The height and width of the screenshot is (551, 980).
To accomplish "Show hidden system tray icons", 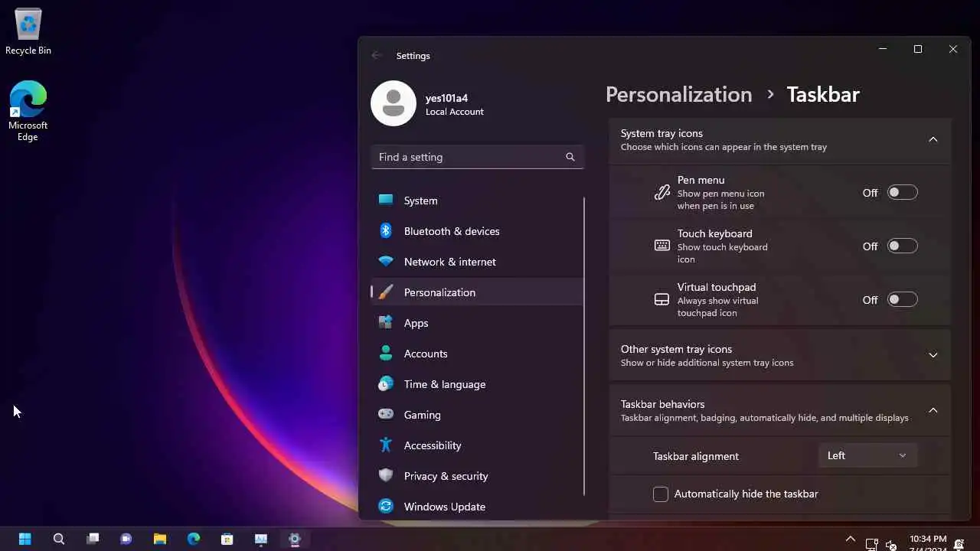I will 850,539.
